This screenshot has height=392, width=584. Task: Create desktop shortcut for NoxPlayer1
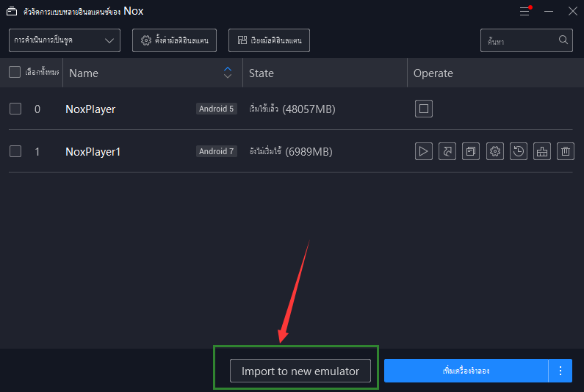click(447, 151)
